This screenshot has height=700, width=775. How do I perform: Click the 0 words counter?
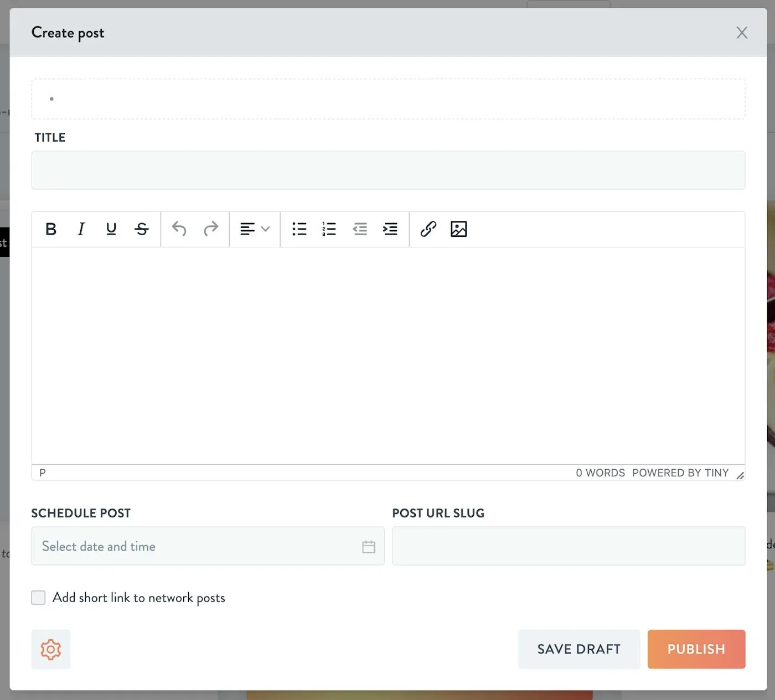coord(600,473)
